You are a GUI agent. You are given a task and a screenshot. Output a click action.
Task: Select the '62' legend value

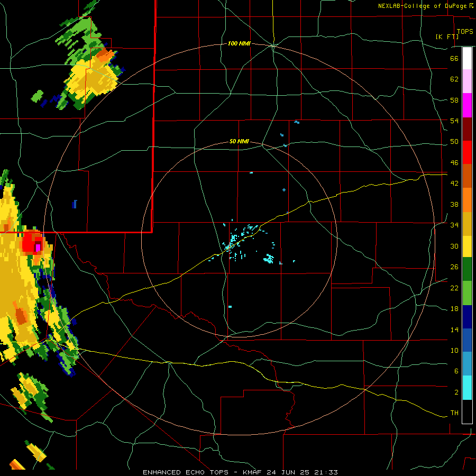454,79
